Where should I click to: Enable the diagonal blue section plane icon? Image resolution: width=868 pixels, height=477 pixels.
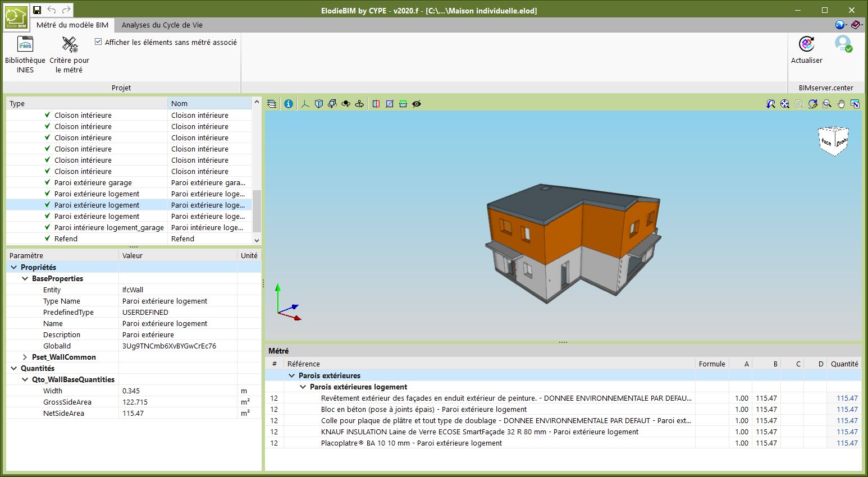(x=390, y=104)
